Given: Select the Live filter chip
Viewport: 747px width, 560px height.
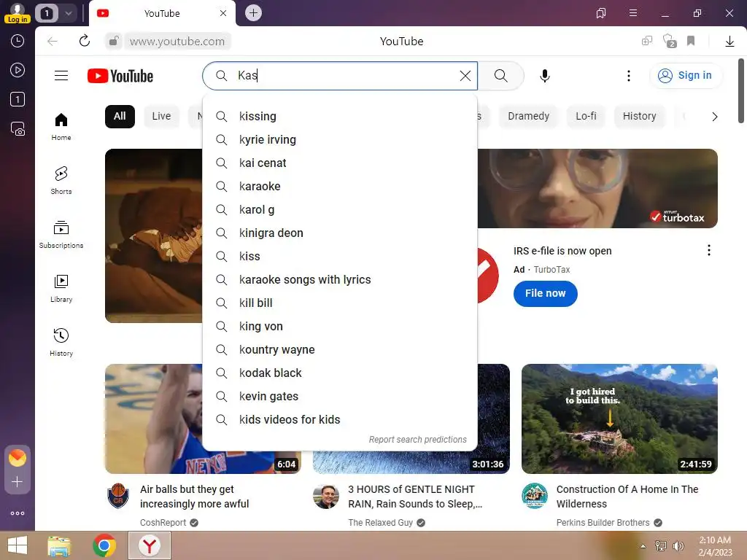Looking at the screenshot, I should (x=161, y=116).
